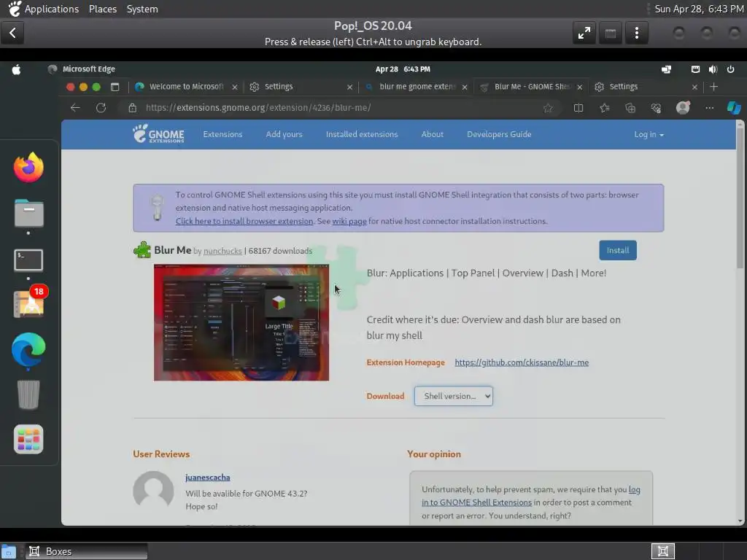Open the host Places menu

(102, 9)
